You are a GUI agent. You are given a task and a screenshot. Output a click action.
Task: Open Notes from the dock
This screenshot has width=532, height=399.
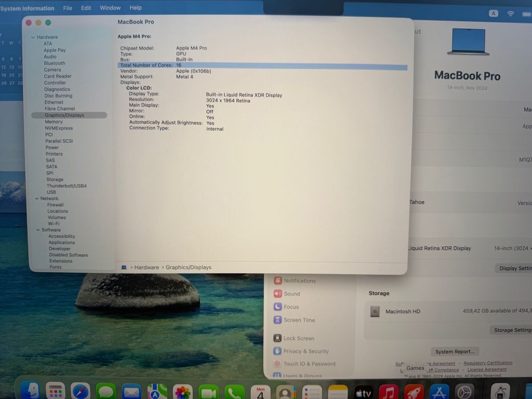click(x=338, y=393)
